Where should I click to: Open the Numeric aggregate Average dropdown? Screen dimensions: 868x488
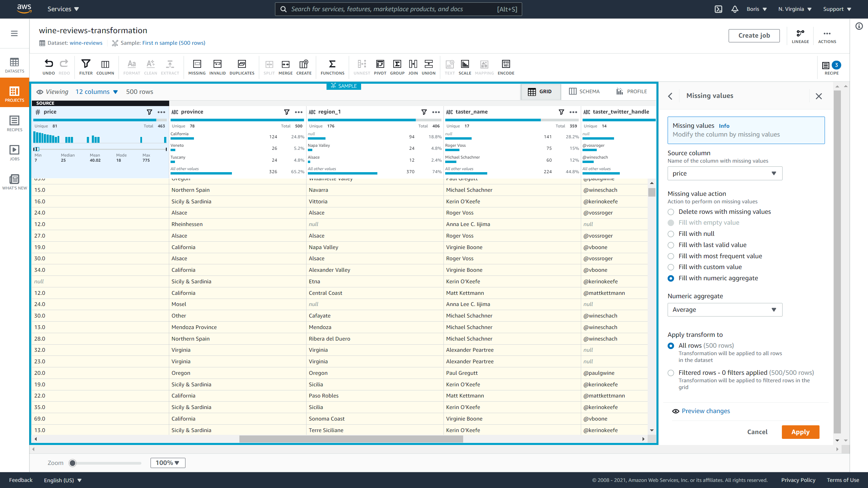click(724, 309)
